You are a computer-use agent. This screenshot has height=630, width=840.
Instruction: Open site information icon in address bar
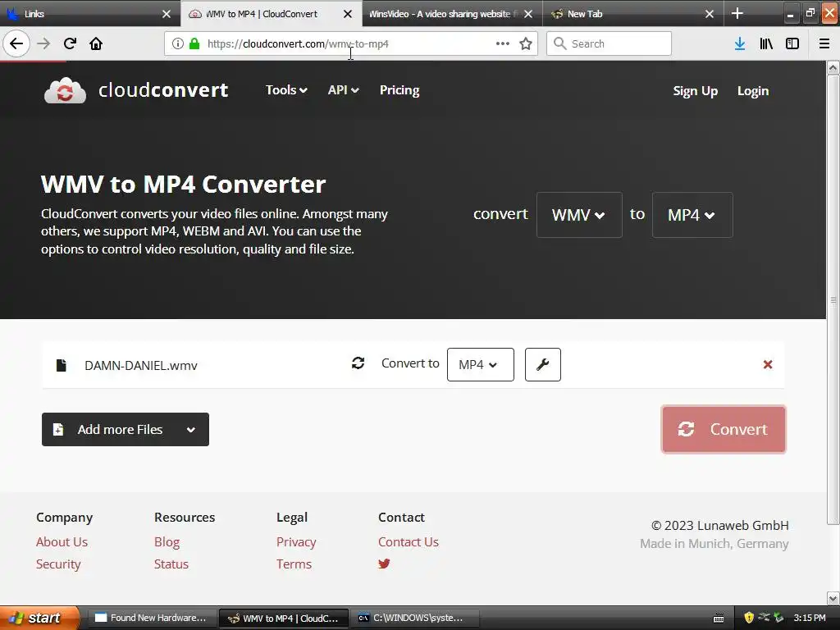[178, 43]
